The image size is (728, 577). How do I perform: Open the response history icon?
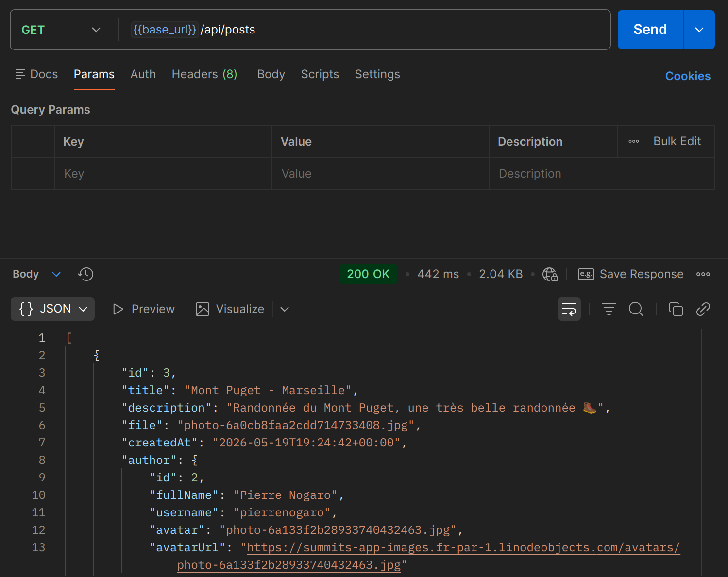click(x=85, y=274)
